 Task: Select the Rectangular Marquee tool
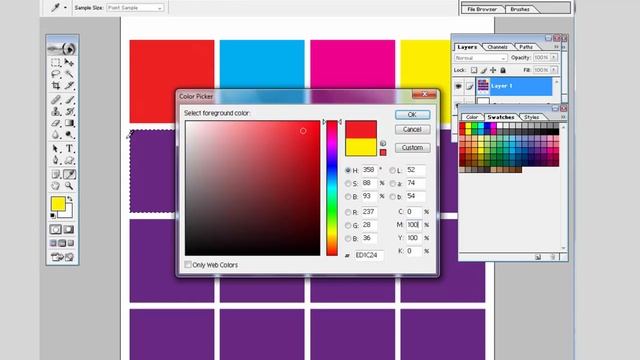coord(56,62)
